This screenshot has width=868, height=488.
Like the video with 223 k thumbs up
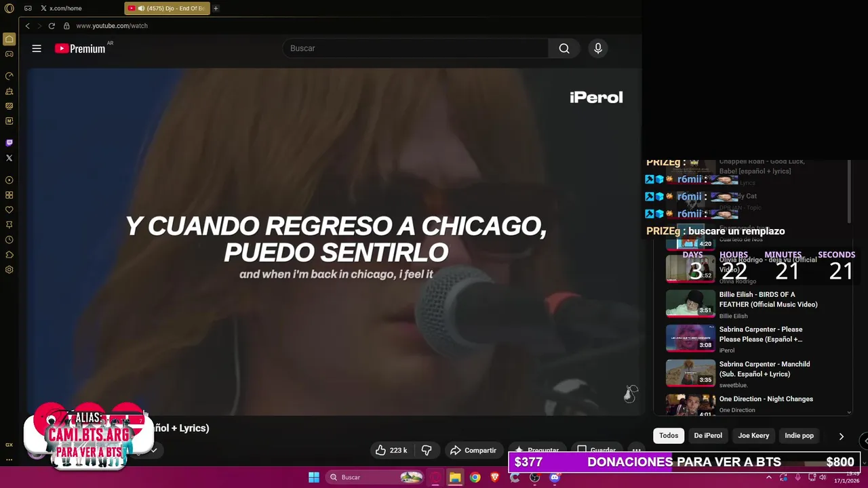click(x=391, y=450)
